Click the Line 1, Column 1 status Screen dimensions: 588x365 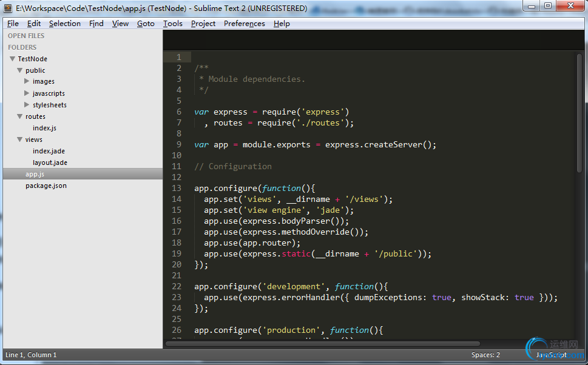31,355
